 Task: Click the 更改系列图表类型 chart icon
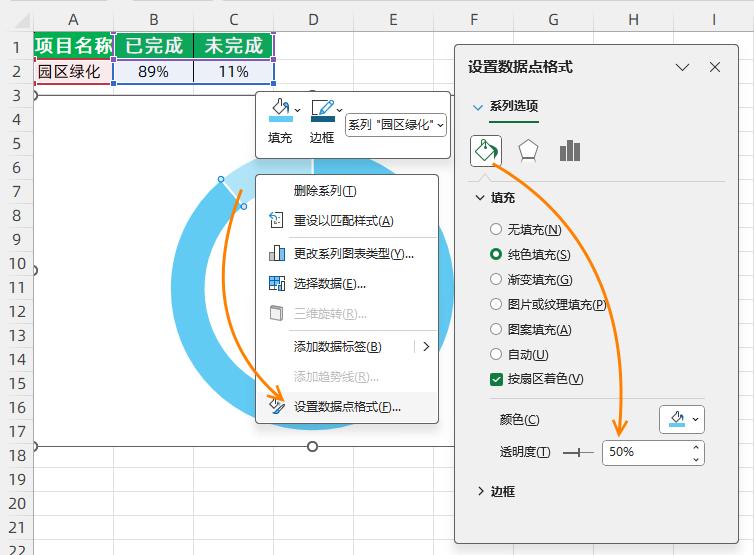coord(277,254)
